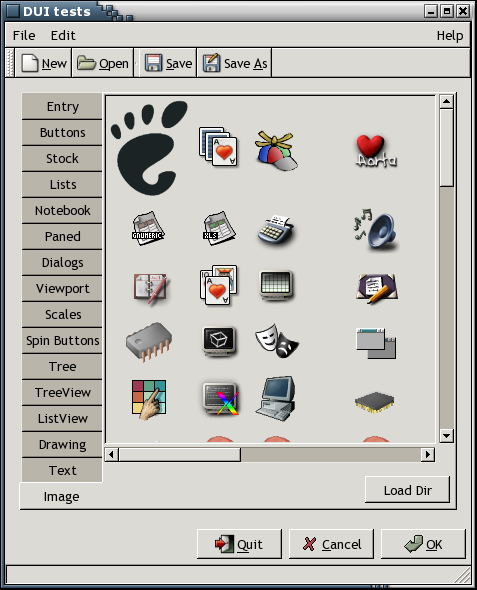Click the terminal with rainbow X icon
477x590 pixels.
tap(220, 399)
